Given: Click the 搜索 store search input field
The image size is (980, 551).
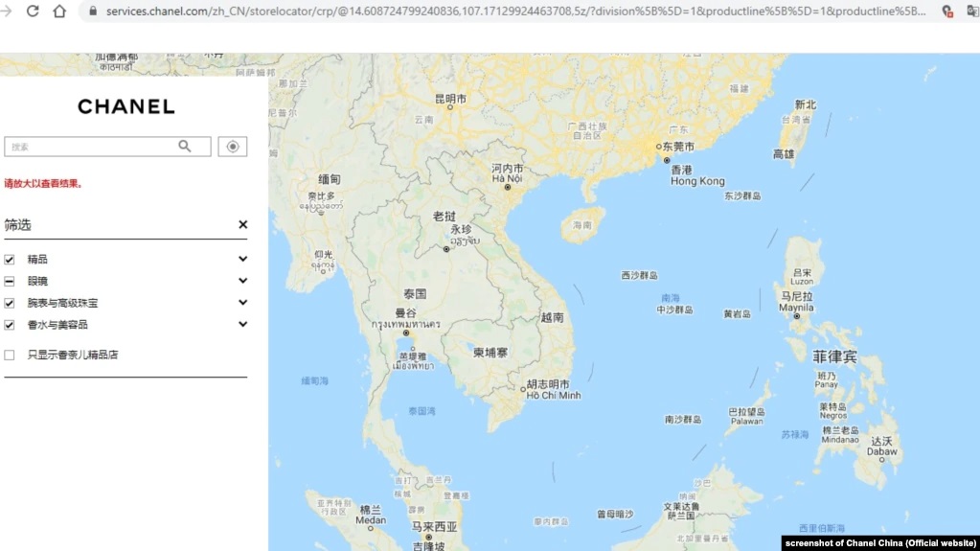Looking at the screenshot, I should coord(91,147).
